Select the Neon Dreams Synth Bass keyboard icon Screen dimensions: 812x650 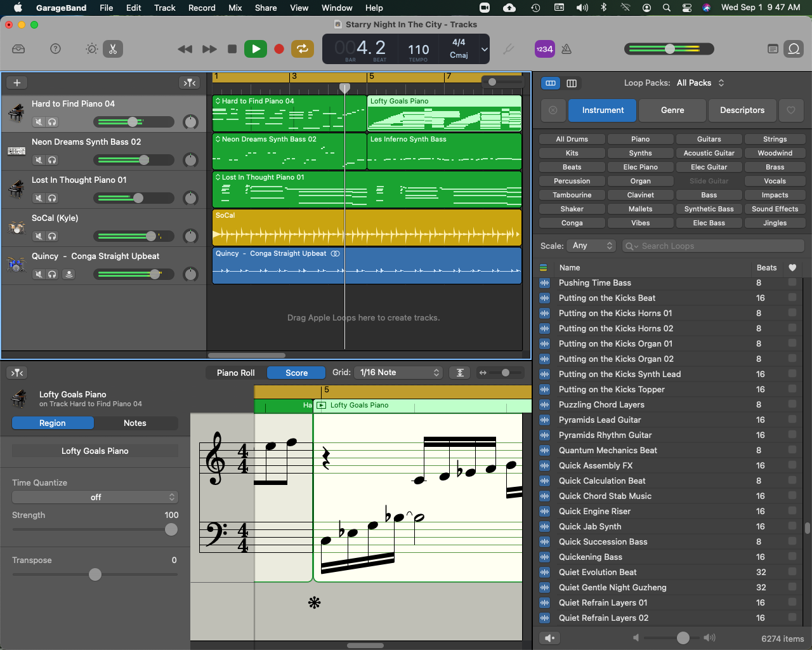coord(16,151)
